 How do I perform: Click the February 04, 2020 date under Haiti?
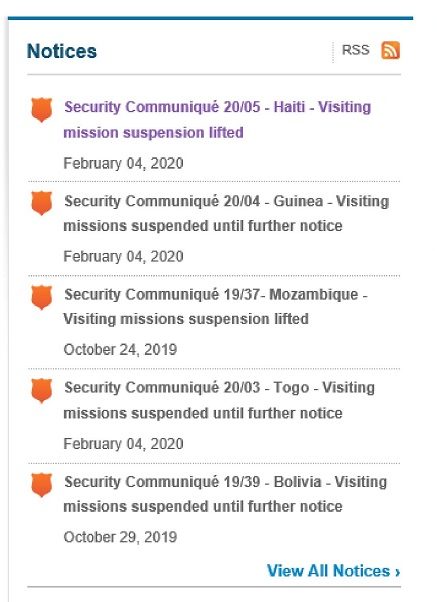[123, 163]
